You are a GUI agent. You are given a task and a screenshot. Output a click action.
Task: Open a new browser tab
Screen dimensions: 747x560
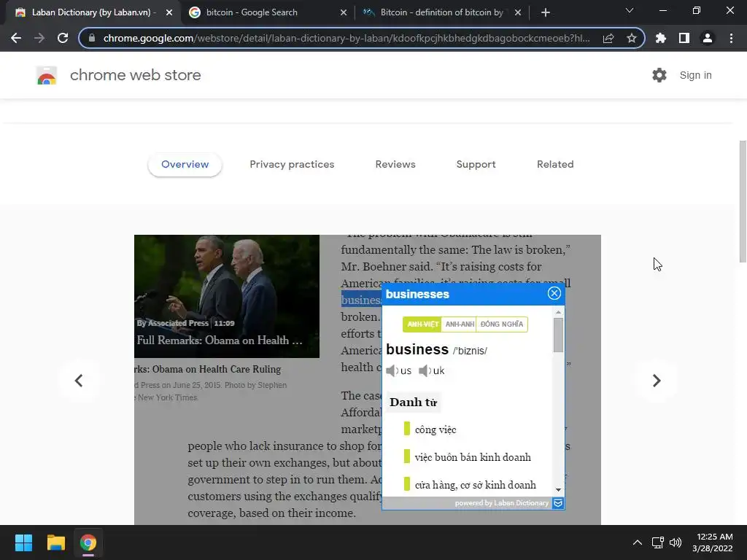(546, 12)
